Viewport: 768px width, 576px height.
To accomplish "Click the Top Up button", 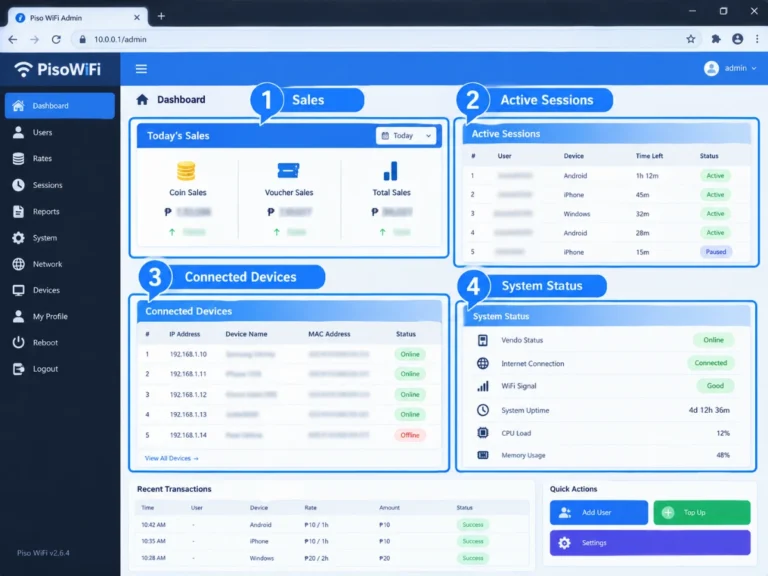I will (x=702, y=512).
